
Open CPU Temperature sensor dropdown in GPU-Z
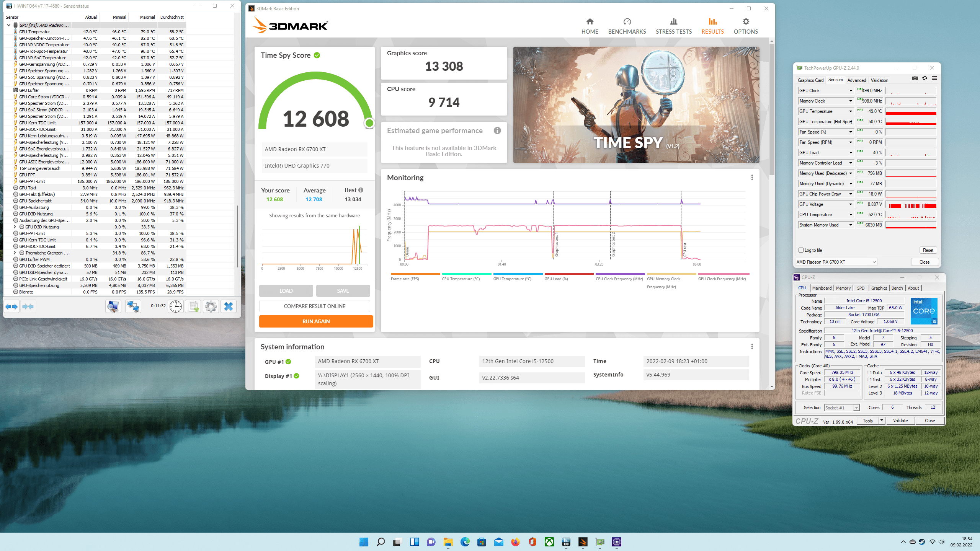click(851, 215)
